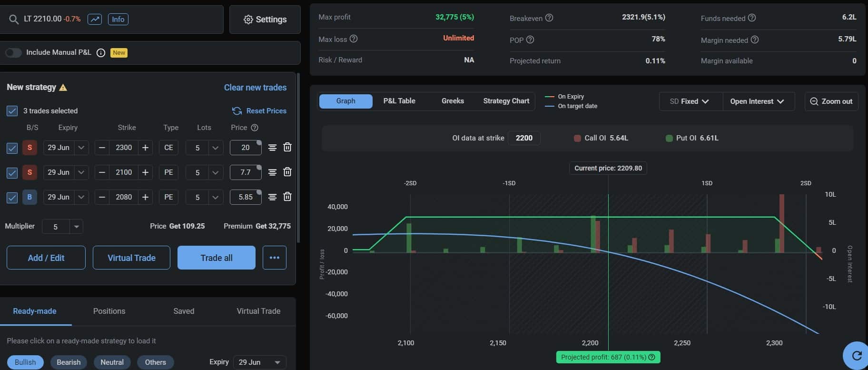Image resolution: width=868 pixels, height=370 pixels.
Task: Uncheck the 2300 CE trade checkbox
Action: tap(12, 148)
